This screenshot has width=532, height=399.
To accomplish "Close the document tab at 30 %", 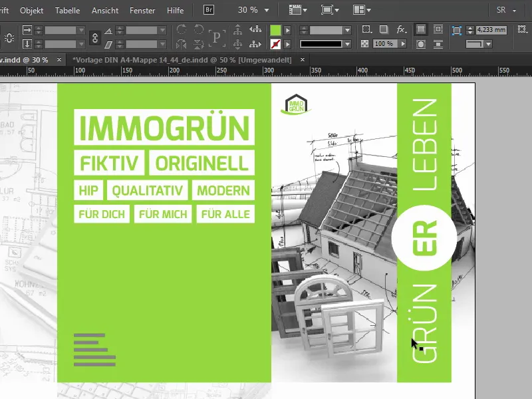I will [59, 60].
